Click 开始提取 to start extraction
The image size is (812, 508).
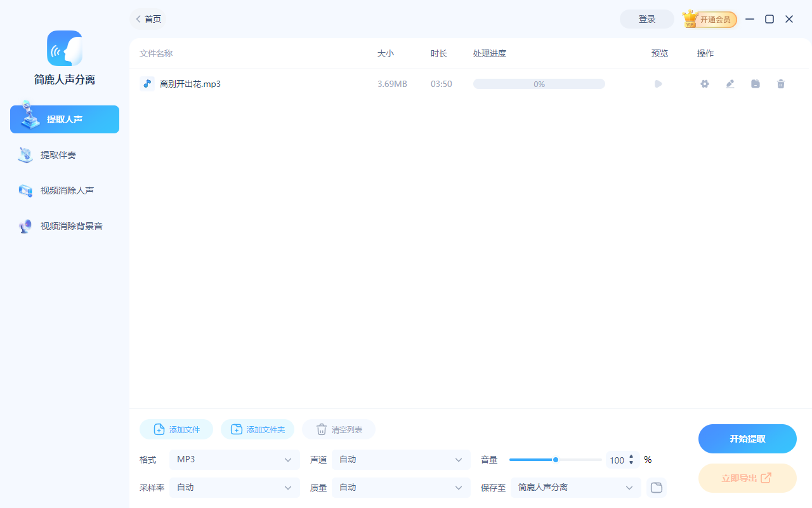click(747, 438)
